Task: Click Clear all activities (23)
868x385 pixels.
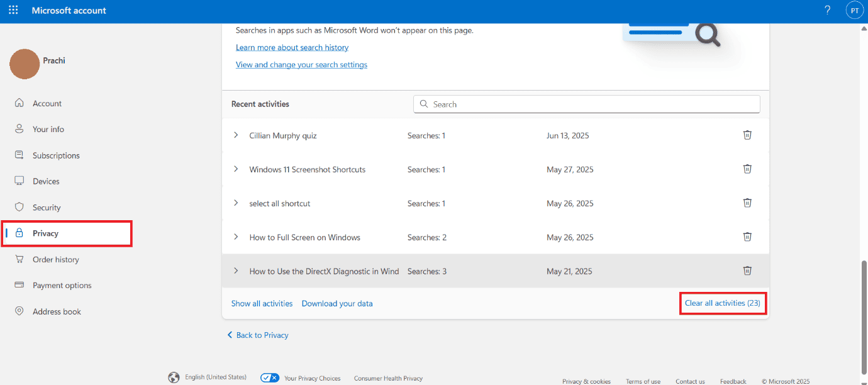Action: tap(723, 303)
